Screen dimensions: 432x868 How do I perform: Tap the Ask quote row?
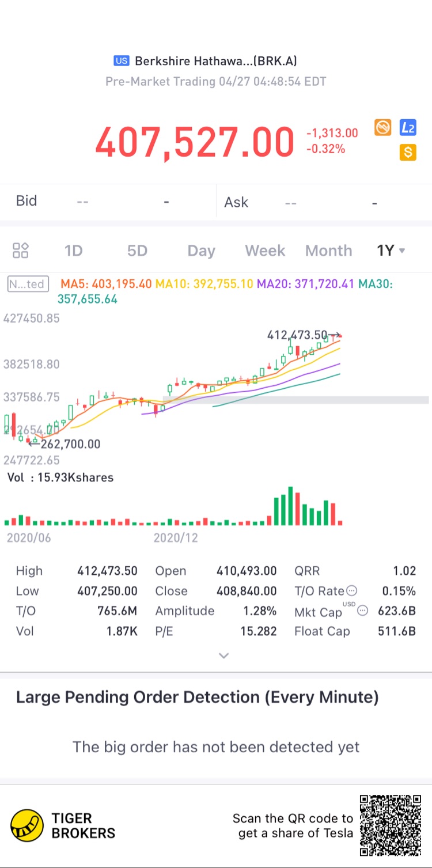[324, 202]
